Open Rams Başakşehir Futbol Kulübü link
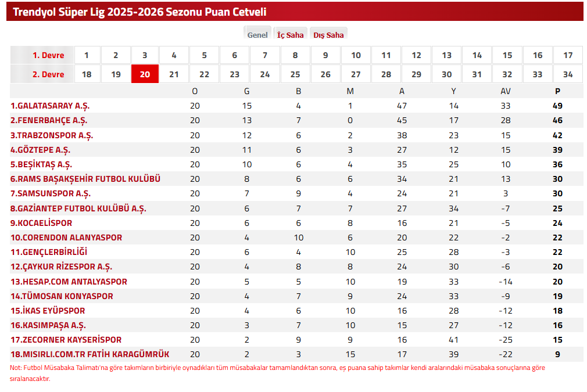This screenshot has width=587, height=392. (85, 179)
